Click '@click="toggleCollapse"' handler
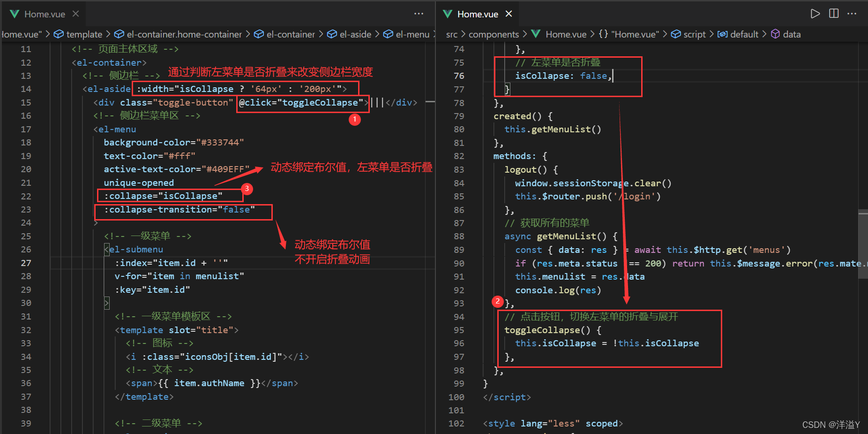This screenshot has width=868, height=434. [301, 103]
